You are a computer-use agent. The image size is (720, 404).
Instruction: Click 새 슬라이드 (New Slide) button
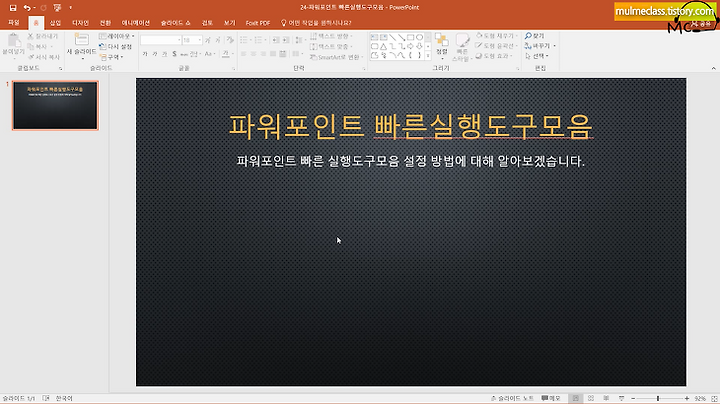click(82, 46)
